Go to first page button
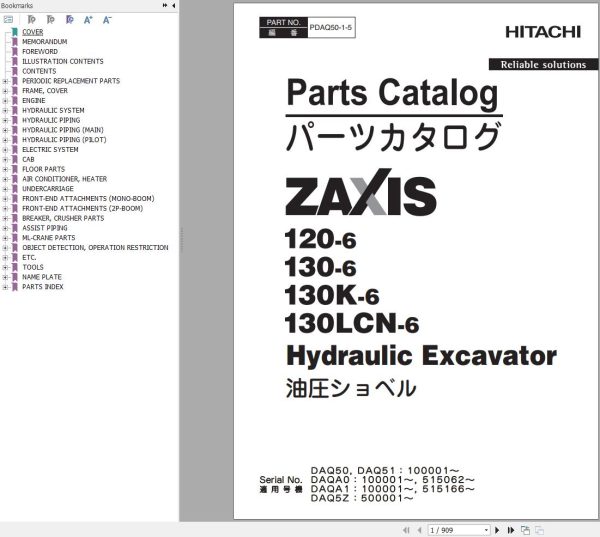600x537 pixels. point(406,530)
